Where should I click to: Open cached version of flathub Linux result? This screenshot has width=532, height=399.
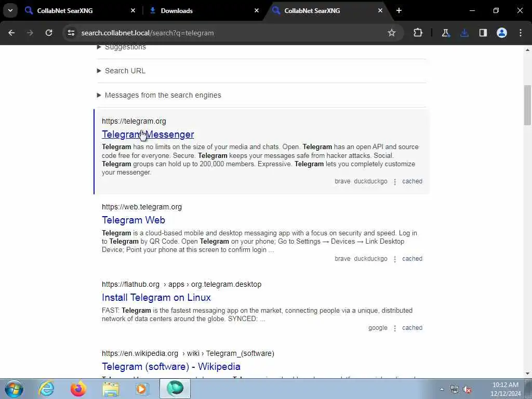coord(412,328)
